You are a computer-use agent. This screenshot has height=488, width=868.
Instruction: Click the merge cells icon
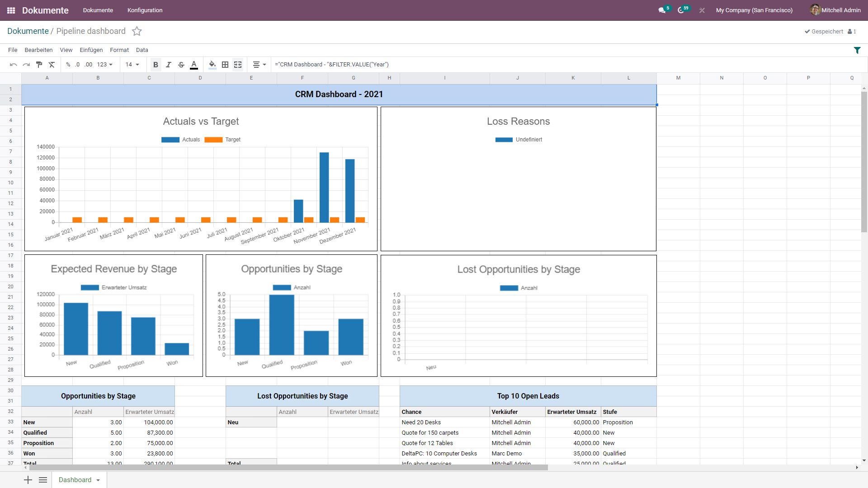tap(238, 65)
